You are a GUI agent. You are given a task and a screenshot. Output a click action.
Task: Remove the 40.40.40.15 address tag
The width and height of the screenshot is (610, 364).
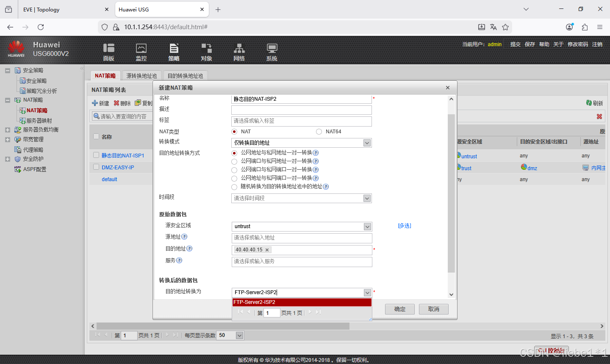pyautogui.click(x=267, y=250)
